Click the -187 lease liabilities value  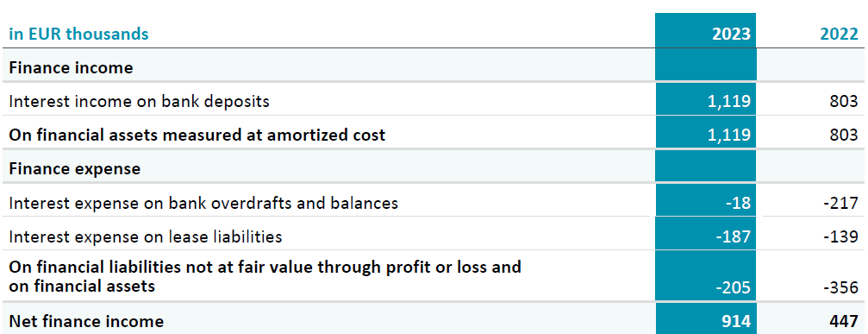(x=733, y=237)
